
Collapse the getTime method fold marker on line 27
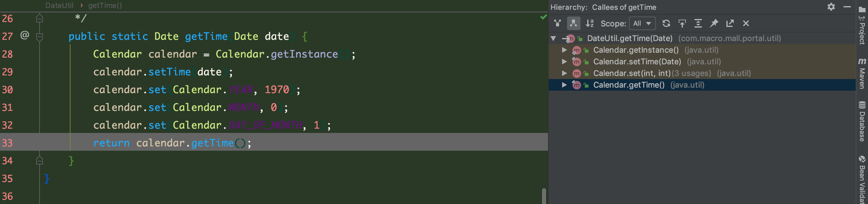(40, 36)
